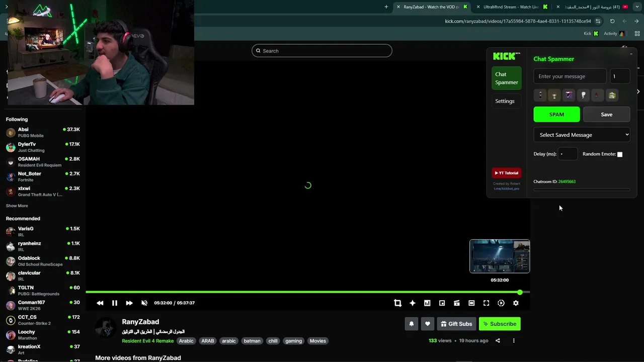
Task: Click the Resident Evil 4 Remake category link
Action: pos(148,341)
